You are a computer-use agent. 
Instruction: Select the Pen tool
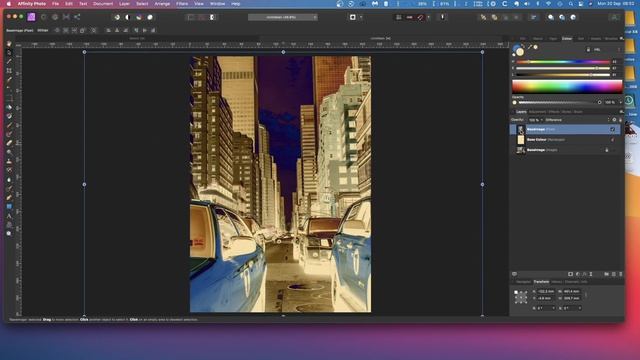coord(9,198)
